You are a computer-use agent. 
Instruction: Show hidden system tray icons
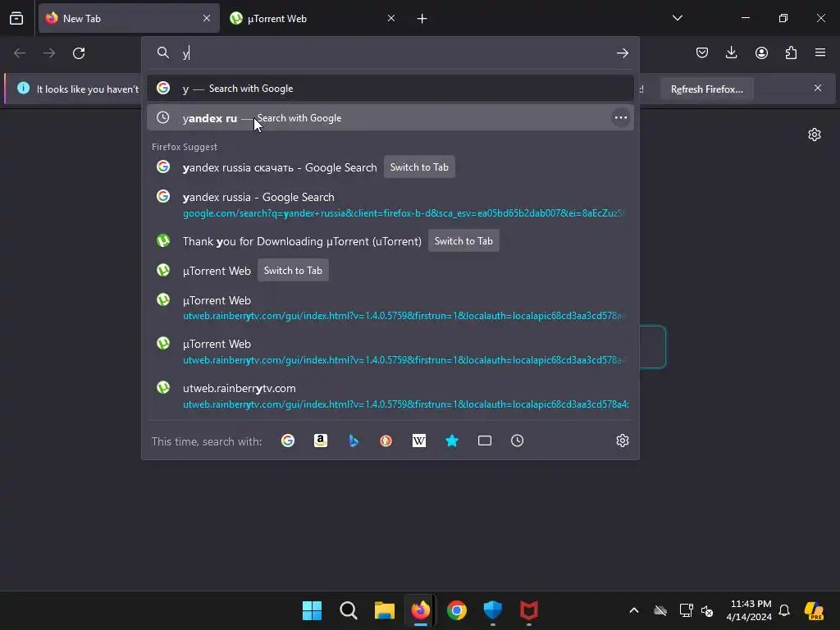coord(634,610)
